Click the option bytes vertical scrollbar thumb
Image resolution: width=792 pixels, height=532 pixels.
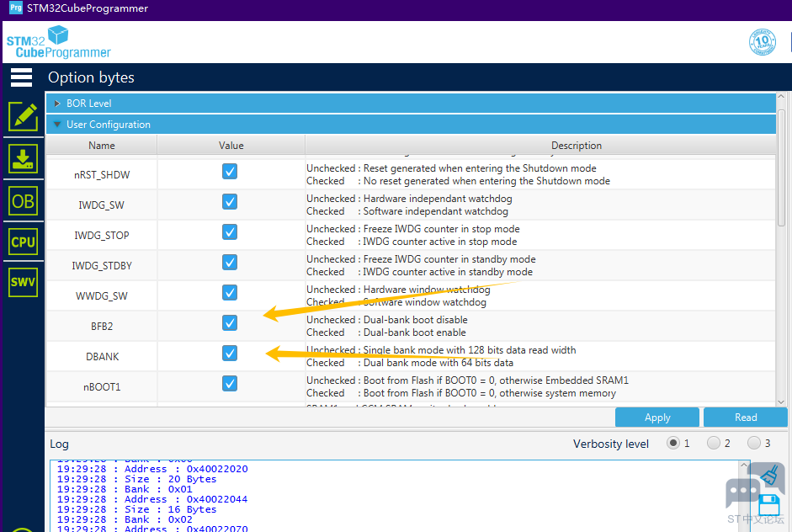point(781,168)
